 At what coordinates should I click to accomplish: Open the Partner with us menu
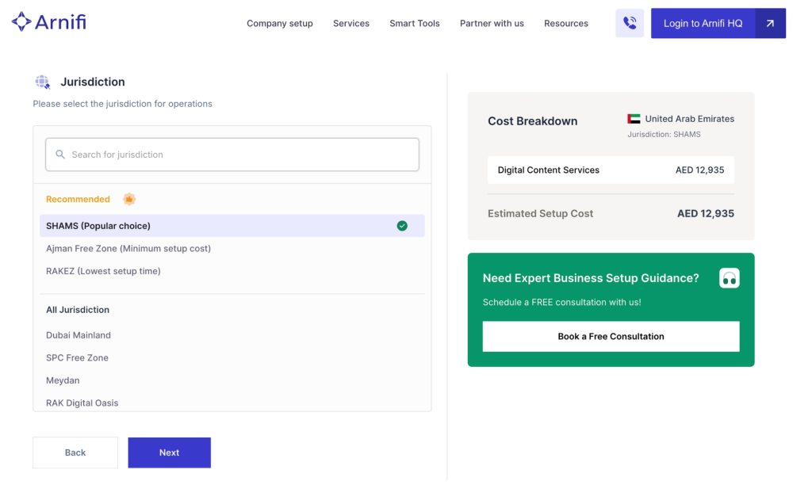(x=492, y=24)
